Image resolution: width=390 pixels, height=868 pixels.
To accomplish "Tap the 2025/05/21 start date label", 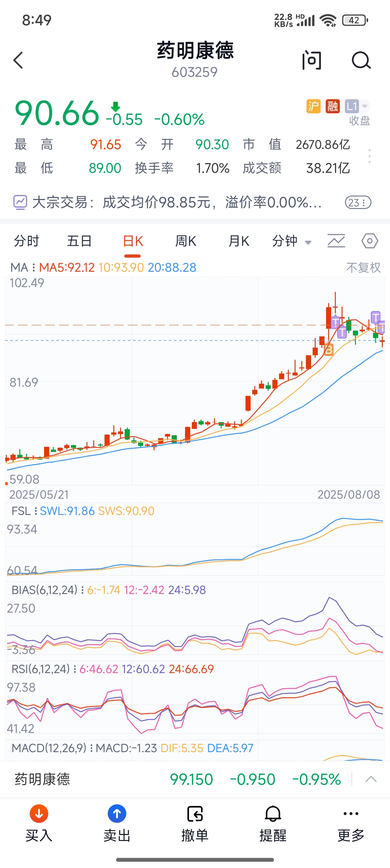I will point(39,495).
